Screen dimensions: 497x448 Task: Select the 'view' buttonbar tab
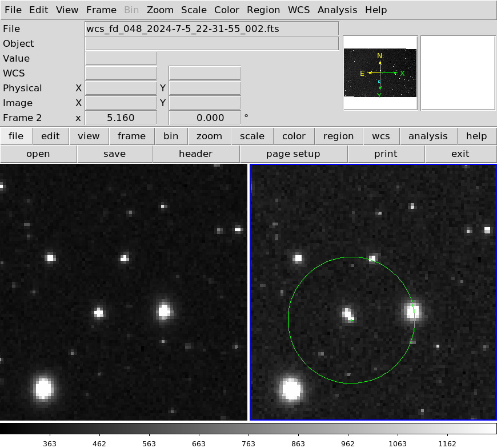[89, 136]
